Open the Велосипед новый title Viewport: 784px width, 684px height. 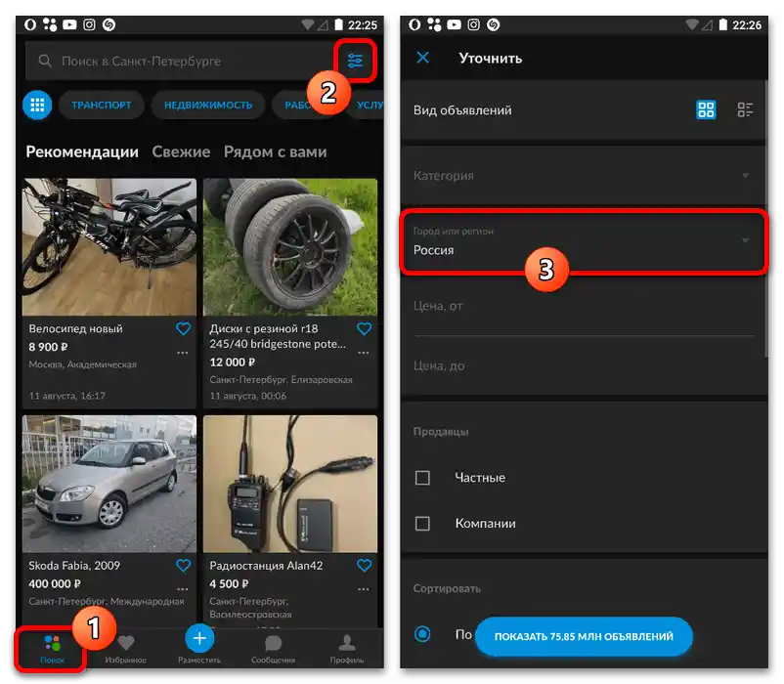click(75, 328)
